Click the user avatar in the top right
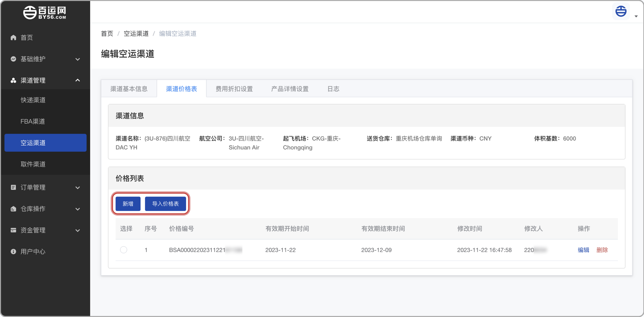This screenshot has height=317, width=644. tap(621, 11)
